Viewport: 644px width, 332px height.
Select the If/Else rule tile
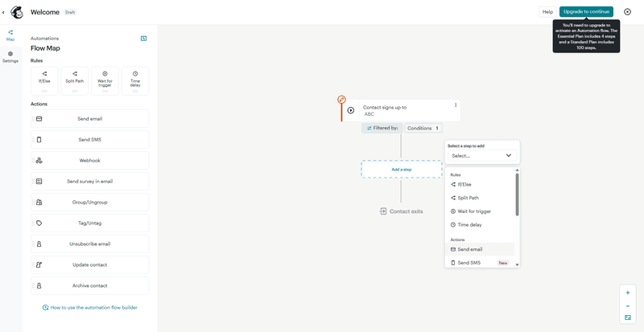44,81
